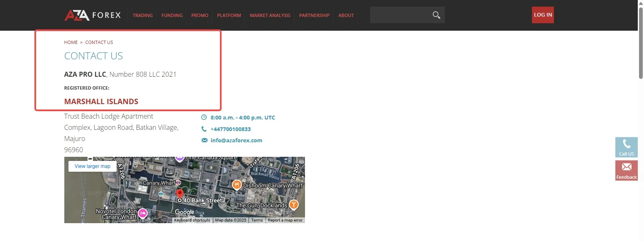Click the search magnifier icon
Image resolution: width=644 pixels, height=241 pixels.
(x=436, y=15)
